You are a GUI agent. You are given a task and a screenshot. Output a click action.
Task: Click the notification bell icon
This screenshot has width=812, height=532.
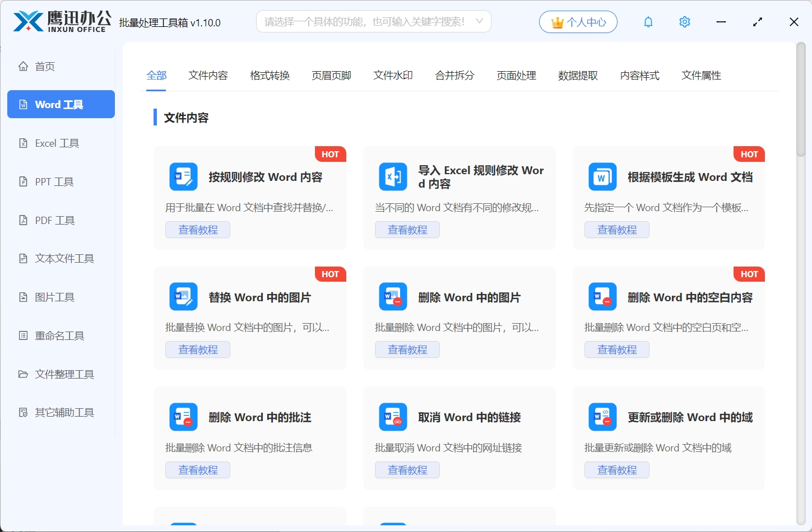pos(648,22)
